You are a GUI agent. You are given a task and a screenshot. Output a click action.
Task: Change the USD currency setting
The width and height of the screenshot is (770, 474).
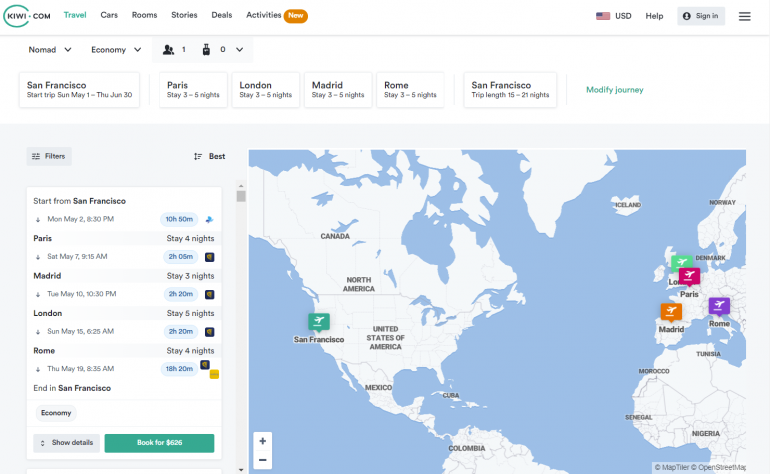tap(614, 16)
